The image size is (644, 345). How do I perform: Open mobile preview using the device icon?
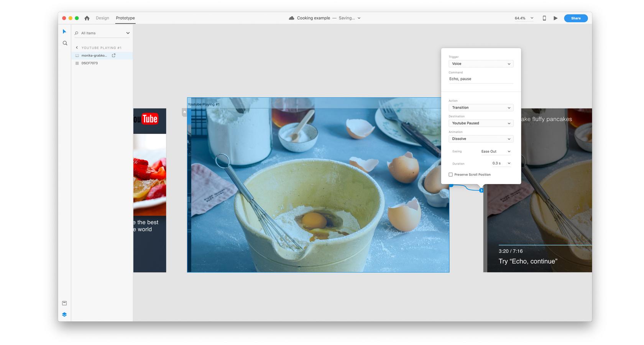point(544,18)
